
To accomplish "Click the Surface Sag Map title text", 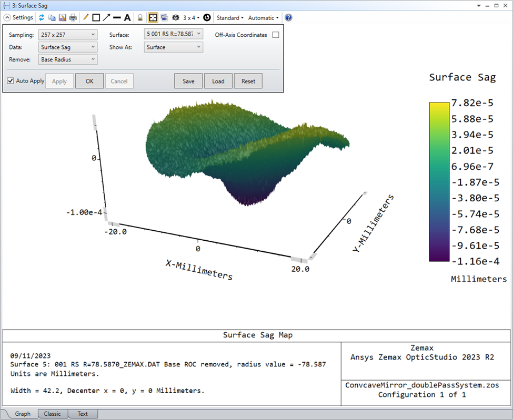I will tap(258, 335).
